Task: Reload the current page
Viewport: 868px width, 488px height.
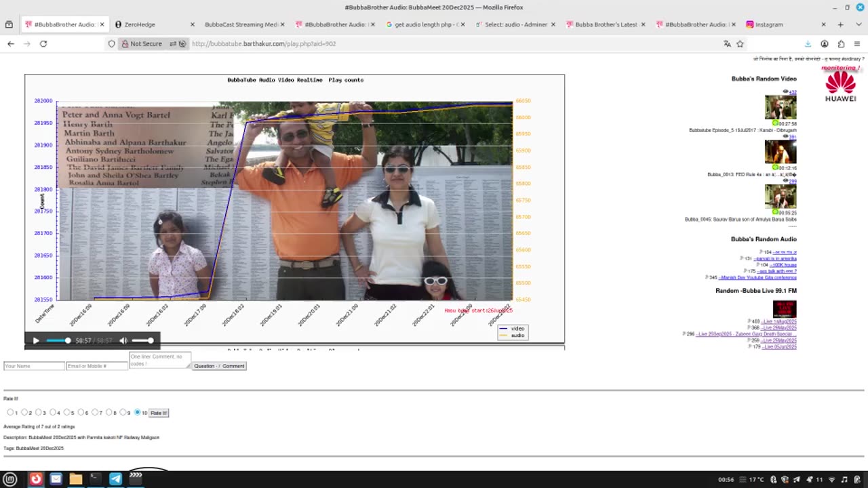Action: (x=43, y=43)
